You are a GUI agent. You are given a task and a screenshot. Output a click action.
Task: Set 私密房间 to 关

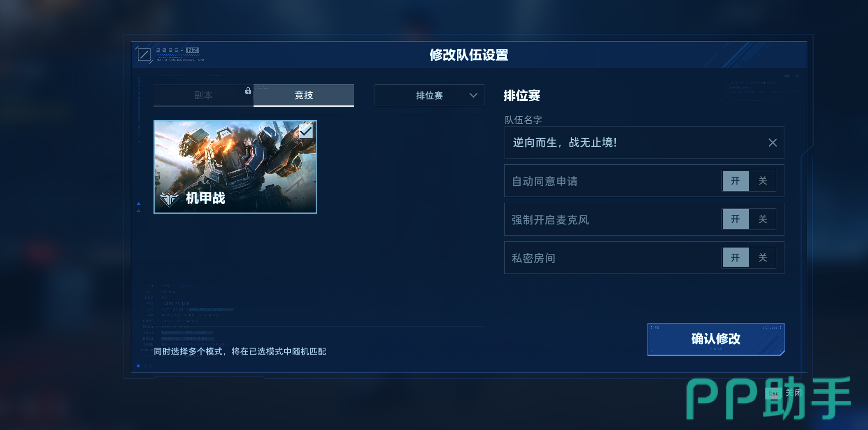coord(763,258)
